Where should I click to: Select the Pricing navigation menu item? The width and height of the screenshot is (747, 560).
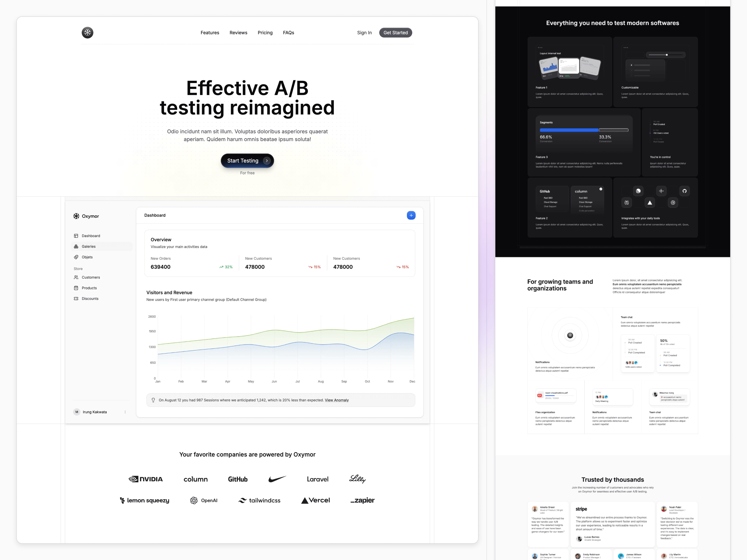tap(265, 32)
